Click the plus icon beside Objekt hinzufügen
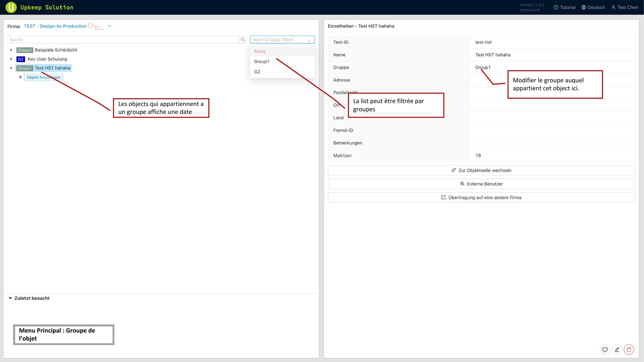Image resolution: width=644 pixels, height=362 pixels. click(x=20, y=77)
